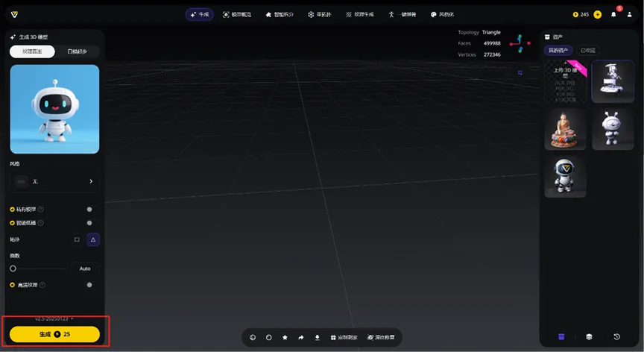Click the help icon next to HD texture
The width and height of the screenshot is (644, 352).
coord(42,285)
